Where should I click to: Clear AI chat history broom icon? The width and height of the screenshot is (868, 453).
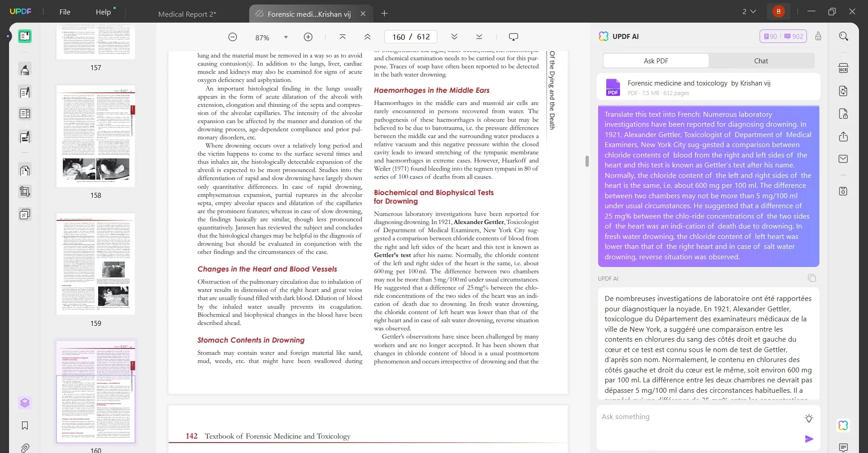[x=818, y=36]
